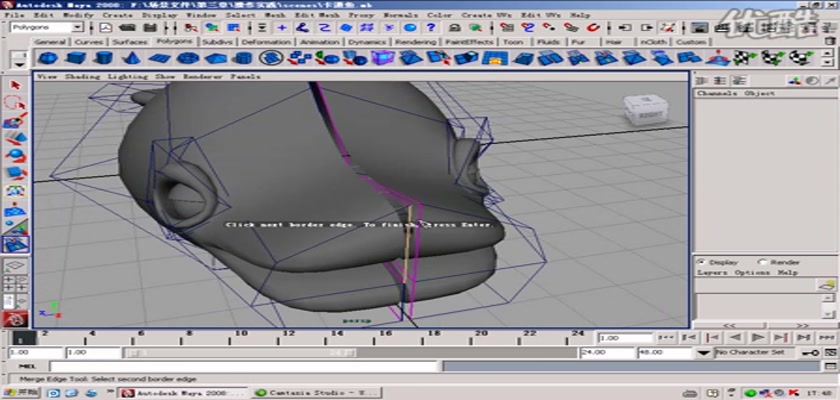Select the Render radio button
The height and width of the screenshot is (400, 840).
762,262
